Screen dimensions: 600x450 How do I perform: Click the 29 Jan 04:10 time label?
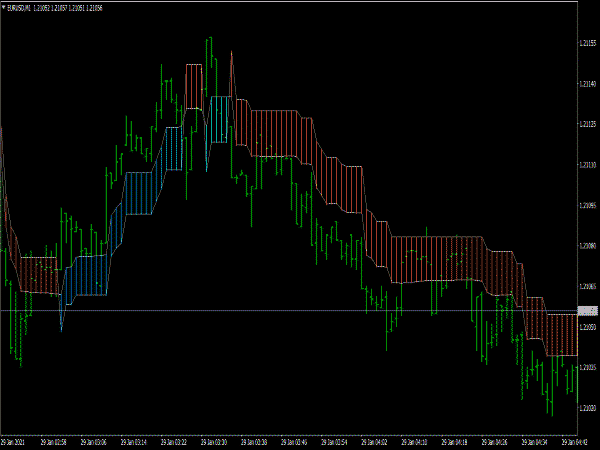coord(414,442)
